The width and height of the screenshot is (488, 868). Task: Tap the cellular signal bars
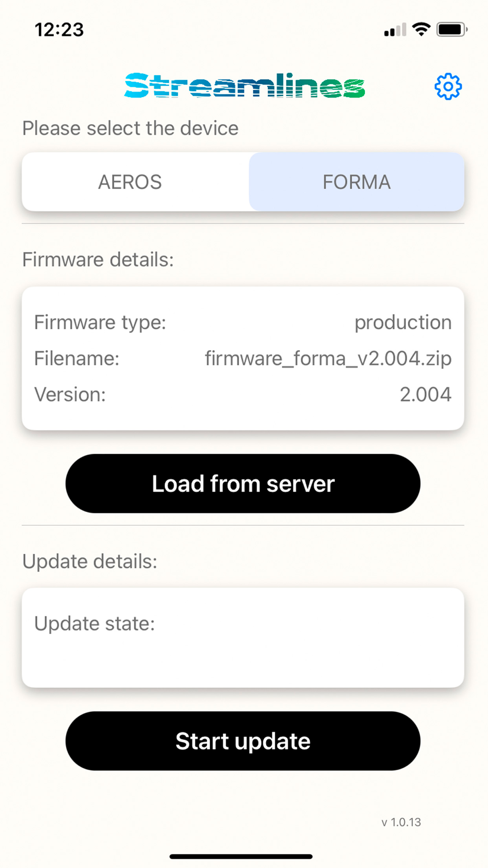click(x=395, y=30)
